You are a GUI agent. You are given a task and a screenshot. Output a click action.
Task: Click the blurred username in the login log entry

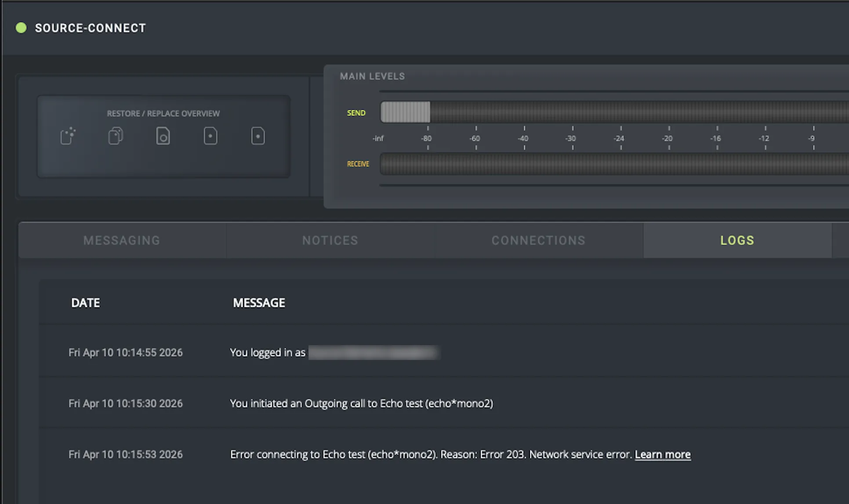click(x=374, y=353)
